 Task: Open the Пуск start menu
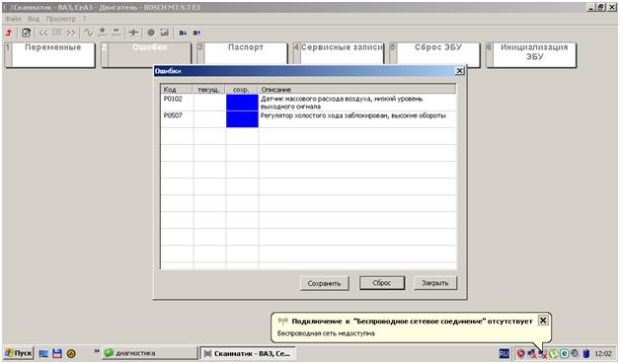click(x=19, y=353)
